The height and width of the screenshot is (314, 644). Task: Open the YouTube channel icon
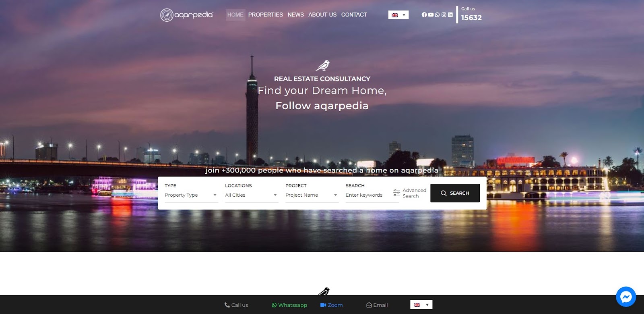pyautogui.click(x=431, y=15)
